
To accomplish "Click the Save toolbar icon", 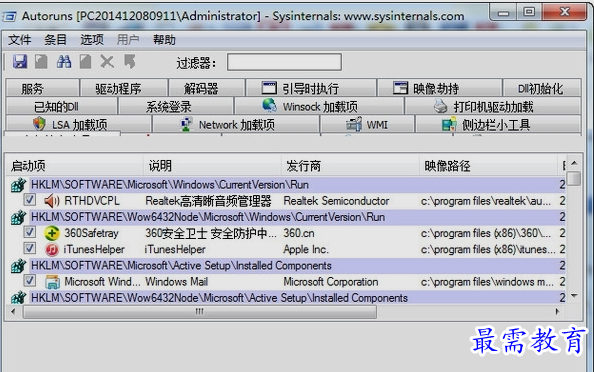I will point(20,61).
